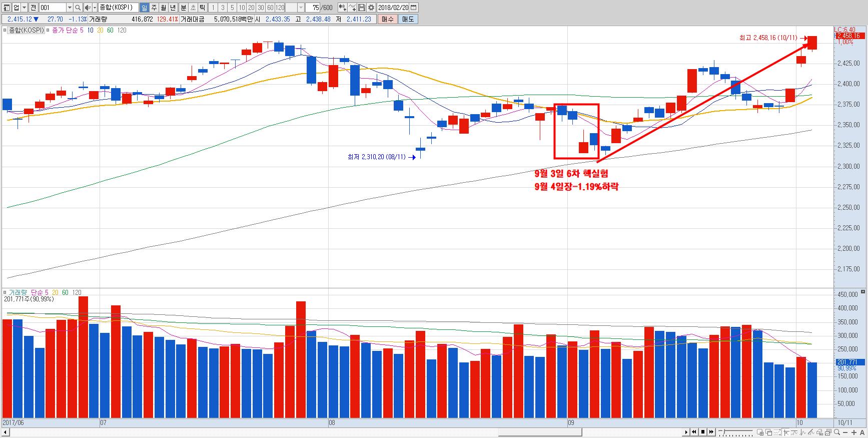Open the calendar date picker icon

[413, 8]
